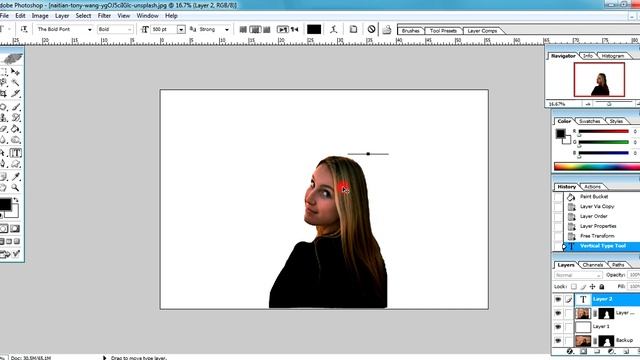Select the Magic Wand tool
640x360 pixels.
15,83
